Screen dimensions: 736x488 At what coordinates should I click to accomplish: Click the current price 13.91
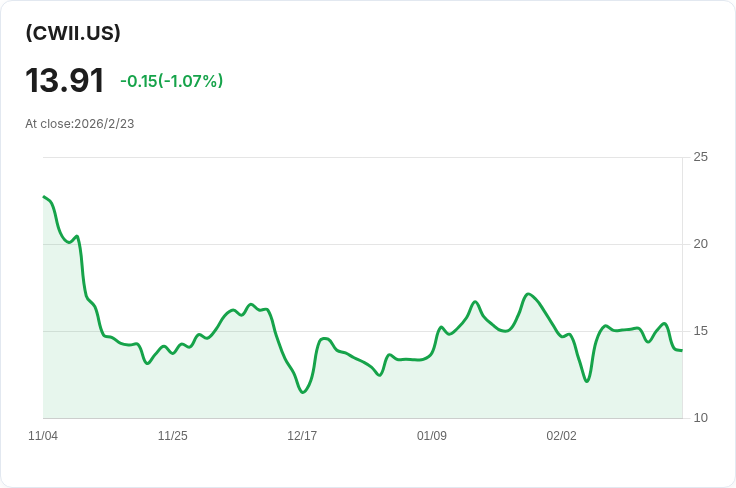pos(65,81)
